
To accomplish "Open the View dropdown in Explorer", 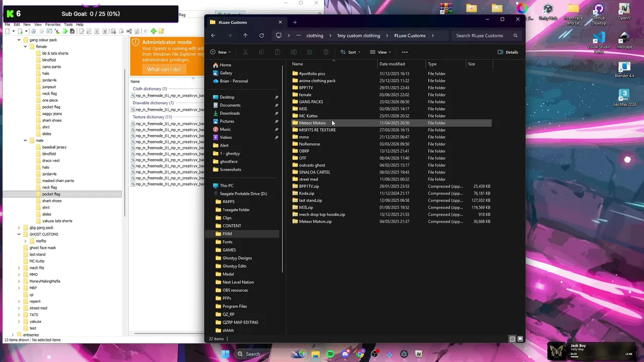I will pyautogui.click(x=380, y=52).
